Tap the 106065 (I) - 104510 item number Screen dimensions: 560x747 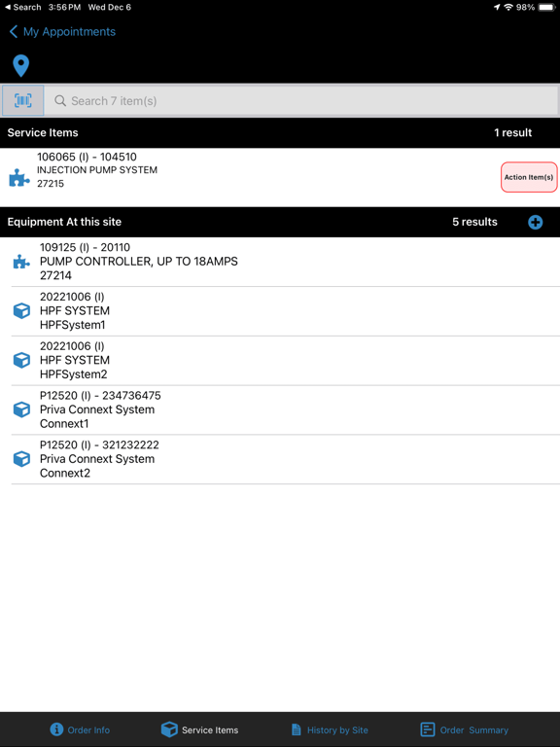tap(87, 157)
